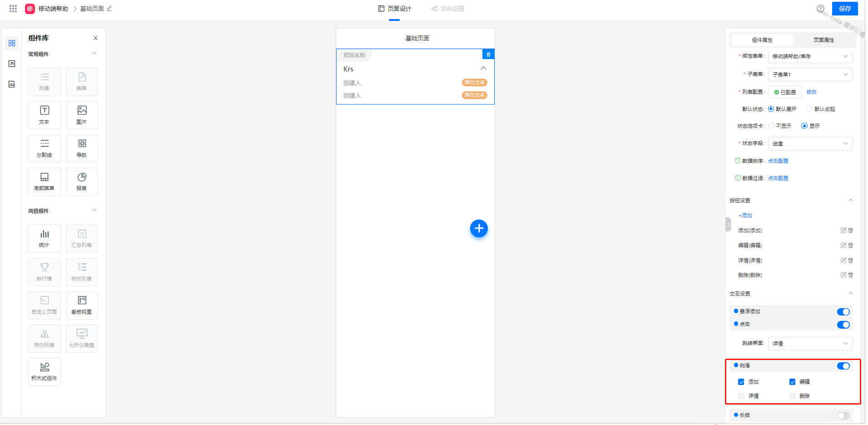The width and height of the screenshot is (868, 425).
Task: Switch to 页面属性 tab
Action: pos(823,40)
